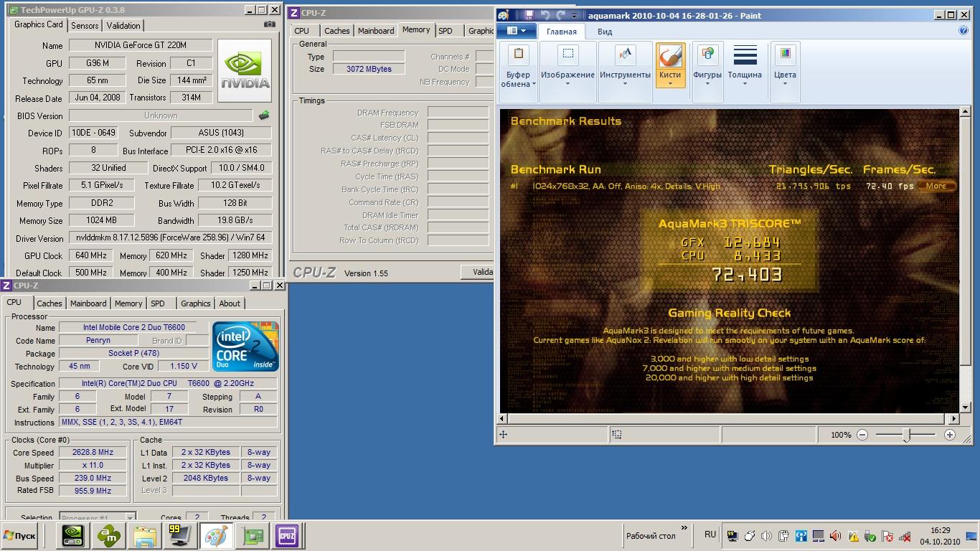980x551 pixels.
Task: Expand the Изображение dropdown arrow
Action: [567, 84]
